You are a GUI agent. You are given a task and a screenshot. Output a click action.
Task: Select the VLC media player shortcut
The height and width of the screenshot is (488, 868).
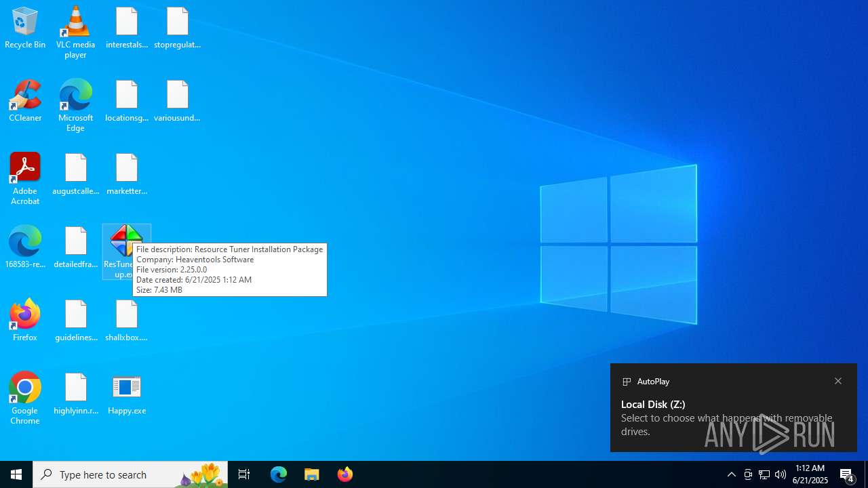75,33
